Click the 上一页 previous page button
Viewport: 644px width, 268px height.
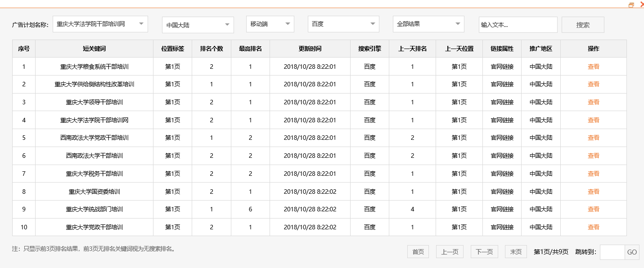click(450, 252)
